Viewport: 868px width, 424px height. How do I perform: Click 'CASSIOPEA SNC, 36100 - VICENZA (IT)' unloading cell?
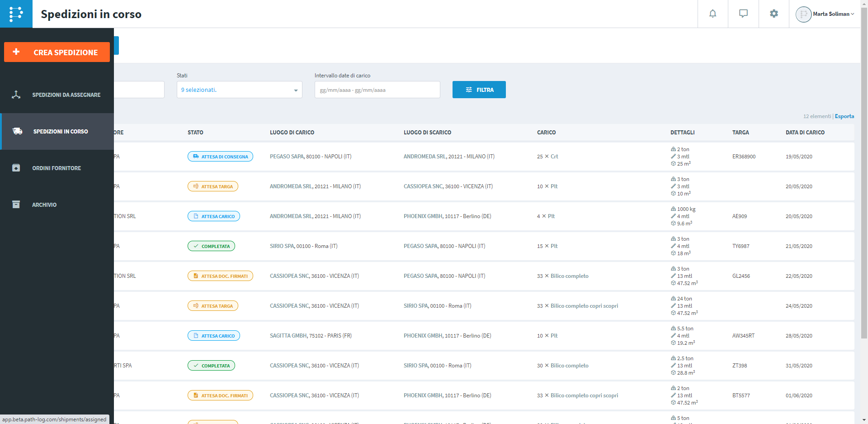point(448,186)
